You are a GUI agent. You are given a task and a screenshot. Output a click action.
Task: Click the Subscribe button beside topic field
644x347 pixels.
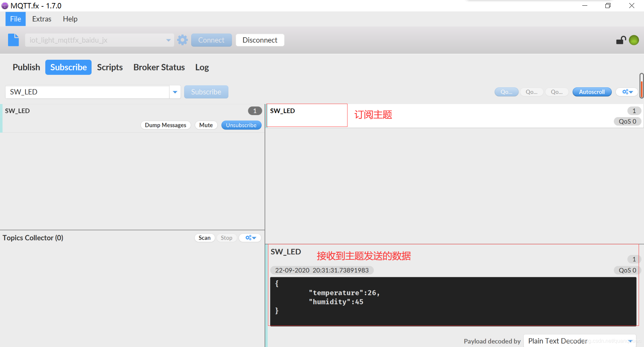tap(206, 92)
